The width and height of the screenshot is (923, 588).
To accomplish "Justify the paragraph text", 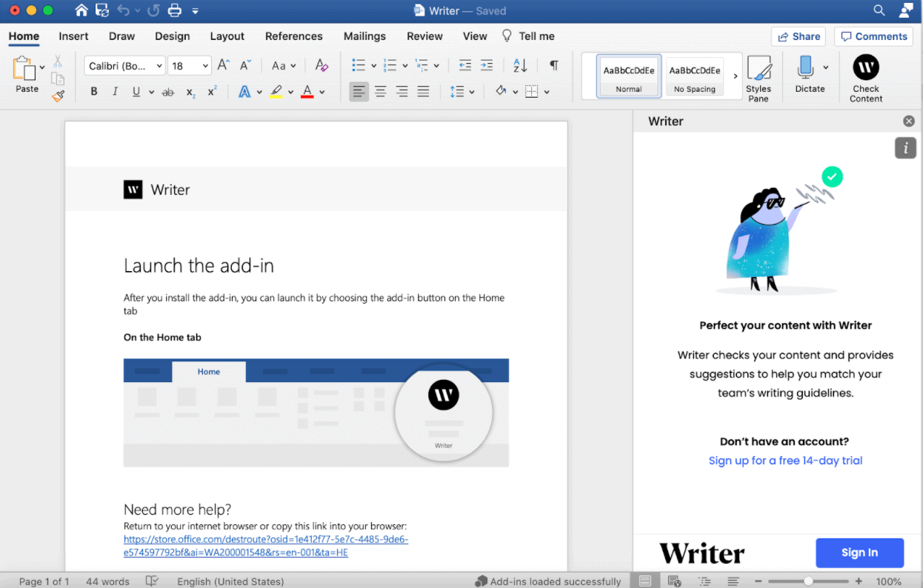I will pos(423,92).
